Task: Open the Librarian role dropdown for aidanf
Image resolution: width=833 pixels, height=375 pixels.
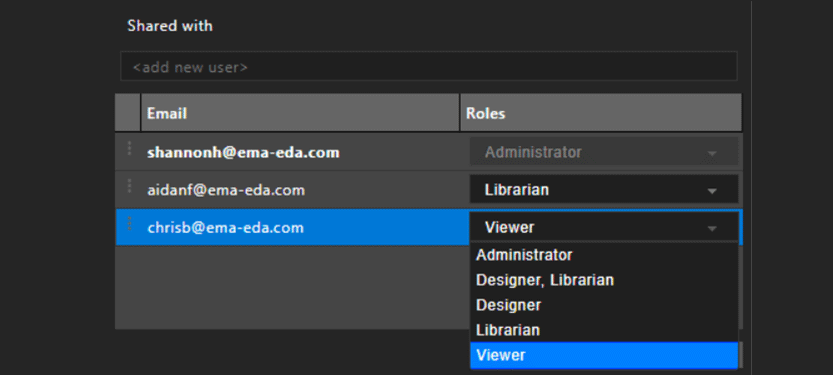Action: coord(604,190)
